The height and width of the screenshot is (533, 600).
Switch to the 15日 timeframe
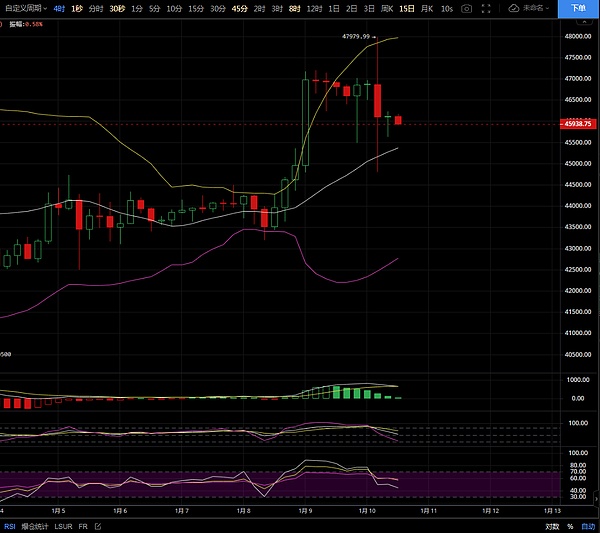pyautogui.click(x=407, y=8)
